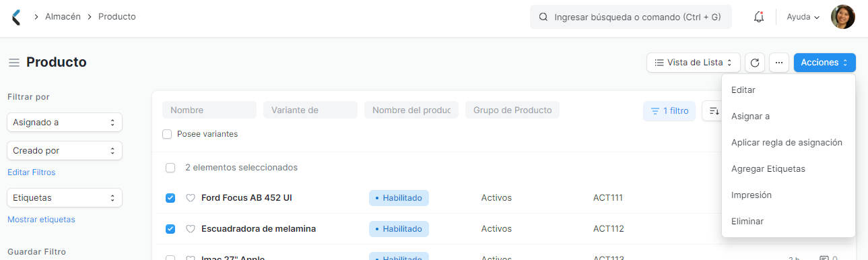The width and height of the screenshot is (868, 260).
Task: Choose Impresión from the Acciones menu
Action: point(789,195)
